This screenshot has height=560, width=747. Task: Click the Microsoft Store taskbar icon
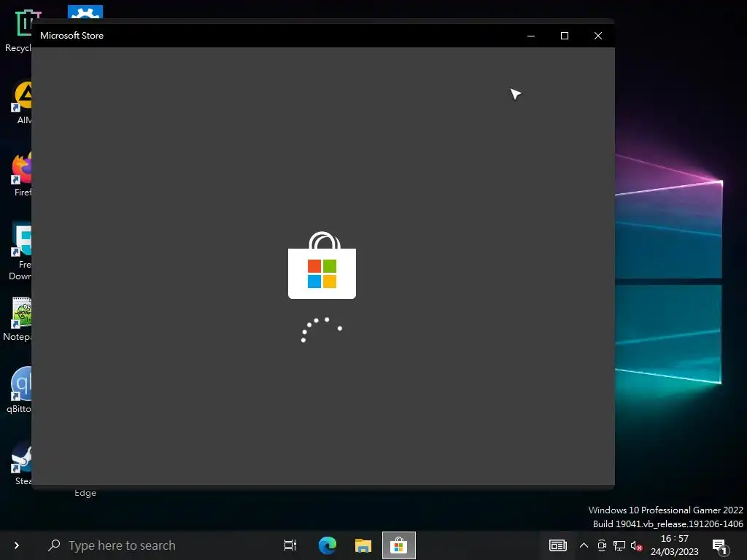click(399, 545)
